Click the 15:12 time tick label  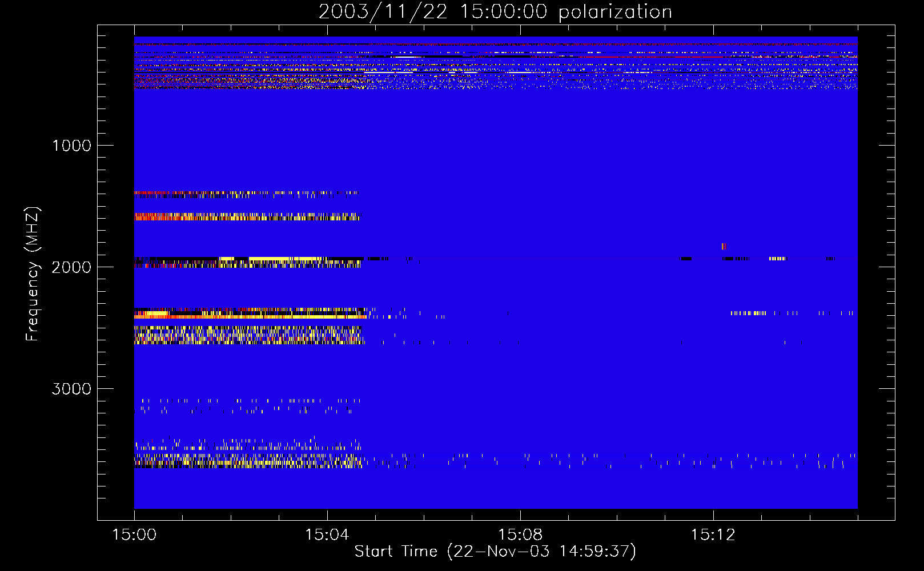coord(713,534)
